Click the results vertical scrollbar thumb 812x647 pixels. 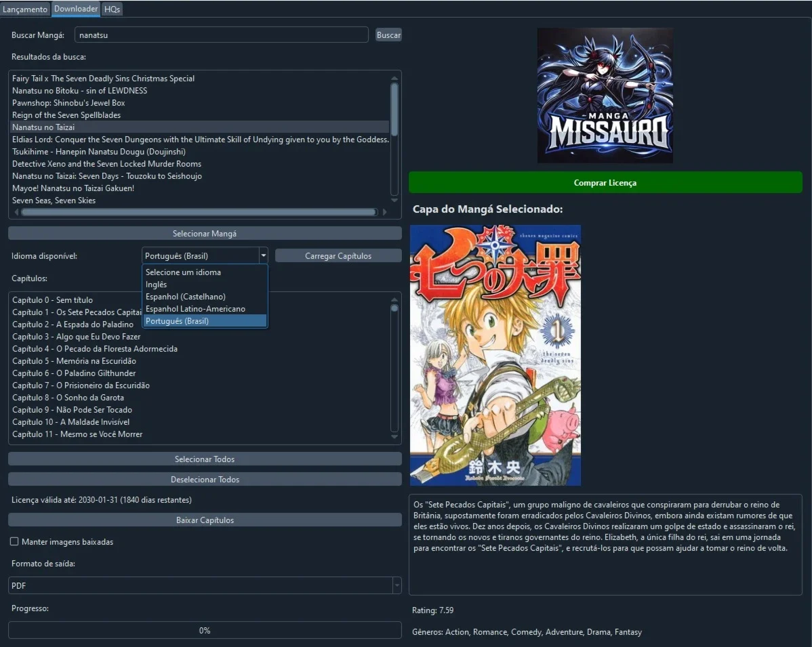tap(394, 109)
